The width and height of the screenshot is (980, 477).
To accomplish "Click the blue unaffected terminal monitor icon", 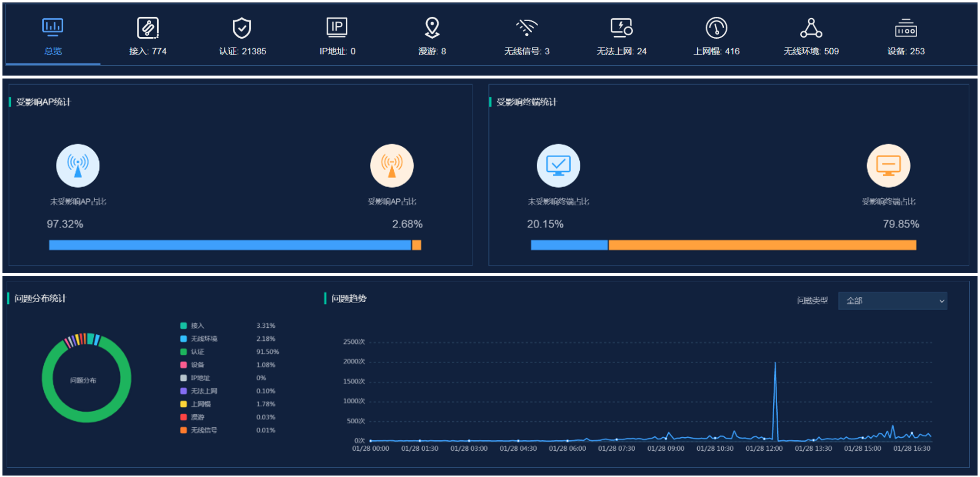I will pyautogui.click(x=558, y=166).
